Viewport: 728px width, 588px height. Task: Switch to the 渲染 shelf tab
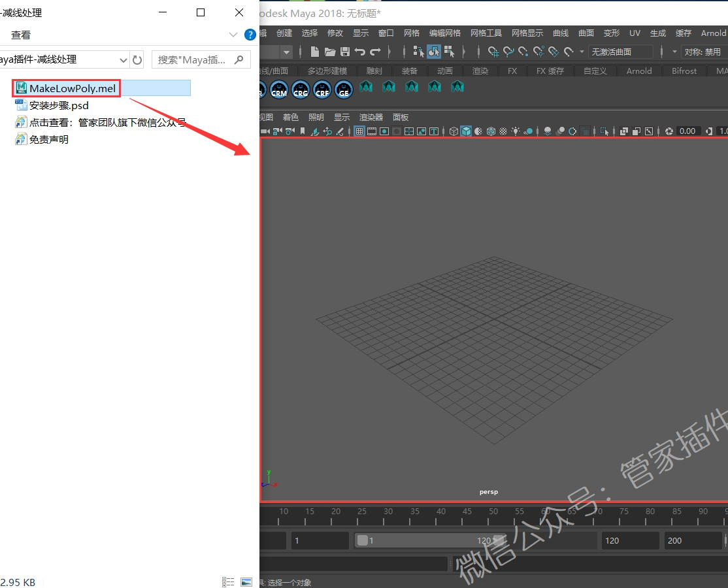[x=480, y=71]
